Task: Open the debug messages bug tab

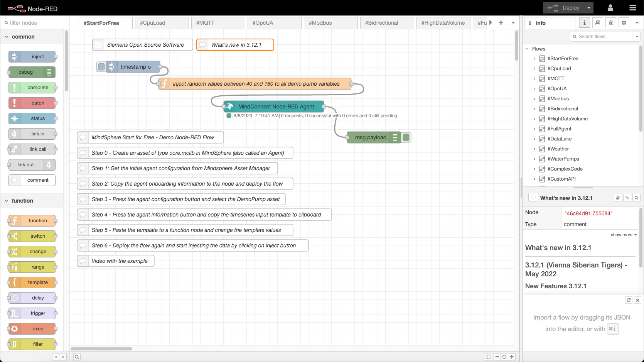Action: 611,23
